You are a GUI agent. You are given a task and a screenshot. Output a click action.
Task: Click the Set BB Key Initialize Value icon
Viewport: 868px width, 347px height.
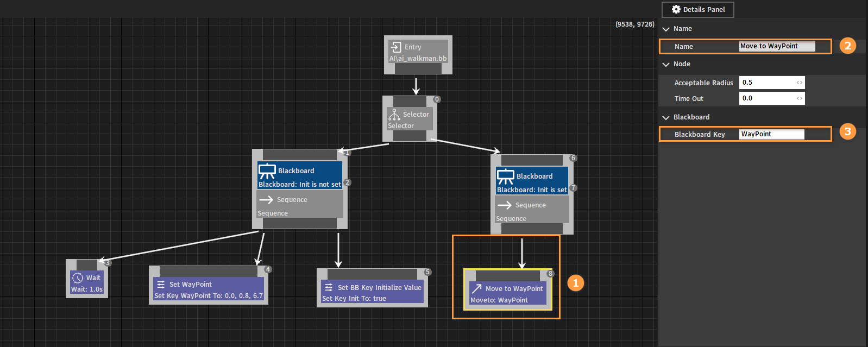click(329, 288)
